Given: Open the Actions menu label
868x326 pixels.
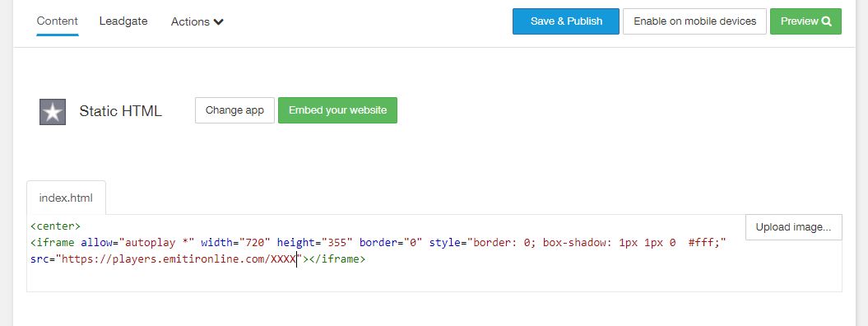Looking at the screenshot, I should [x=190, y=21].
